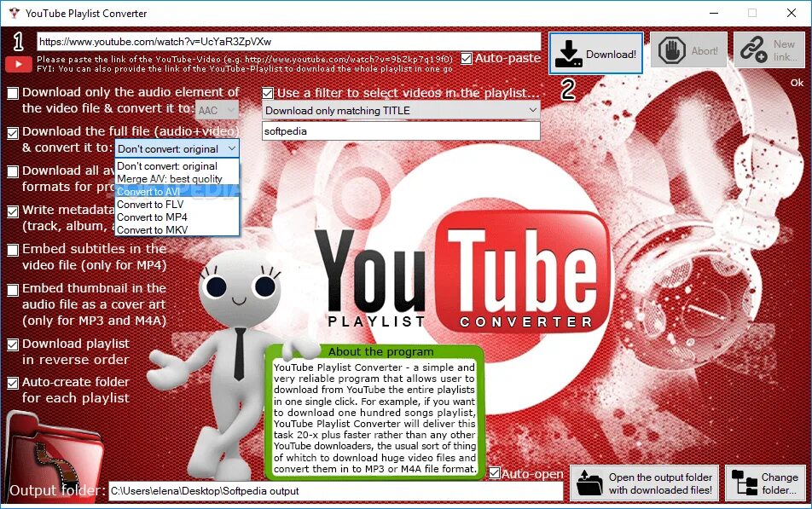812x509 pixels.
Task: Minimize the YouTube Playlist Converter window
Action: 714,13
